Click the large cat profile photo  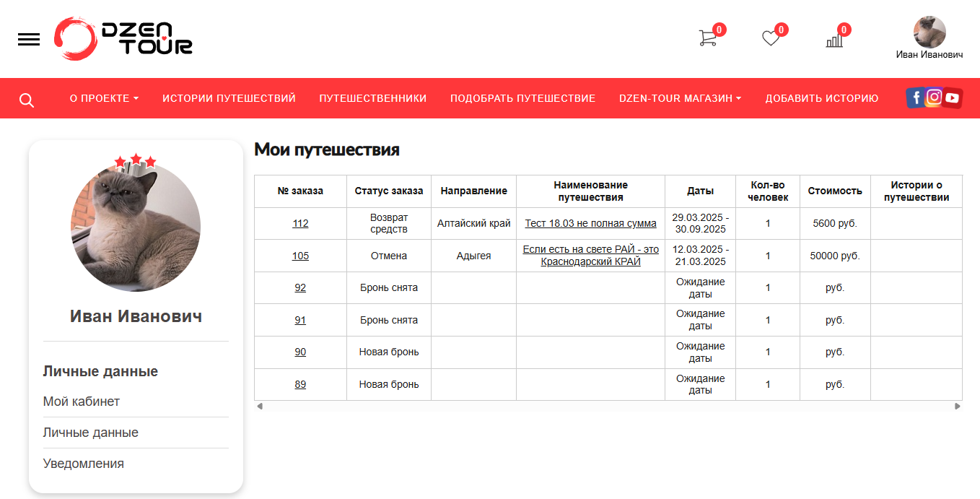coord(136,227)
